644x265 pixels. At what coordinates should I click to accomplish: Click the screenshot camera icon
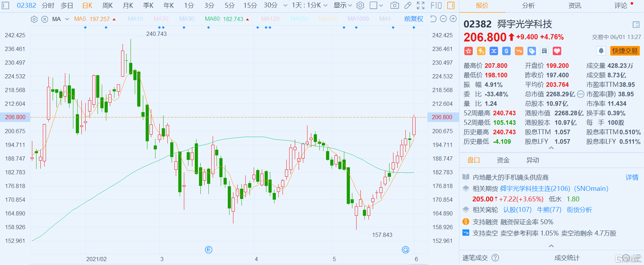click(394, 5)
